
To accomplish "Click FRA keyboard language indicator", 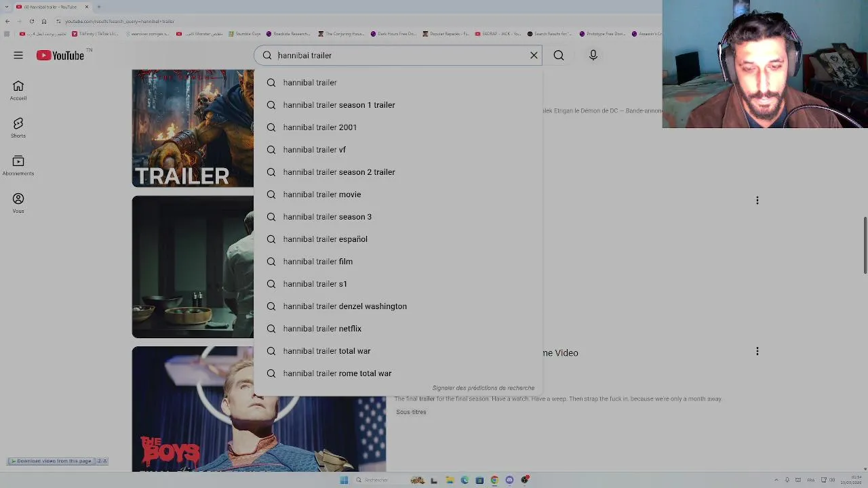I will tap(810, 480).
